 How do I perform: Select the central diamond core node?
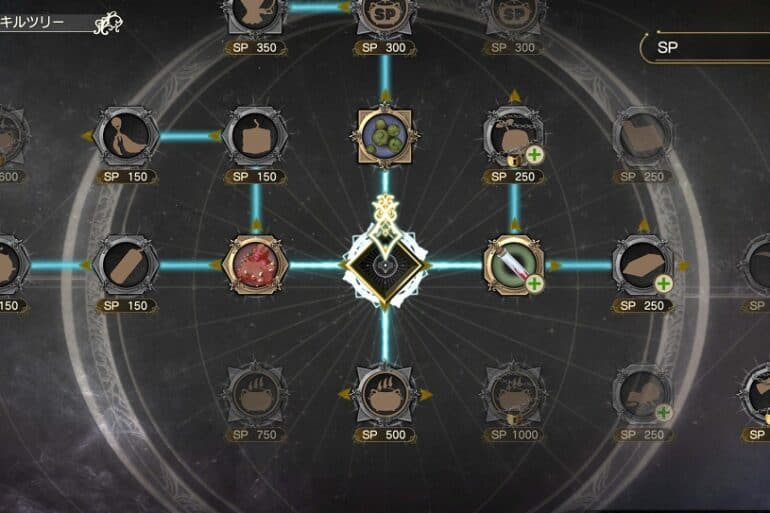(x=385, y=266)
